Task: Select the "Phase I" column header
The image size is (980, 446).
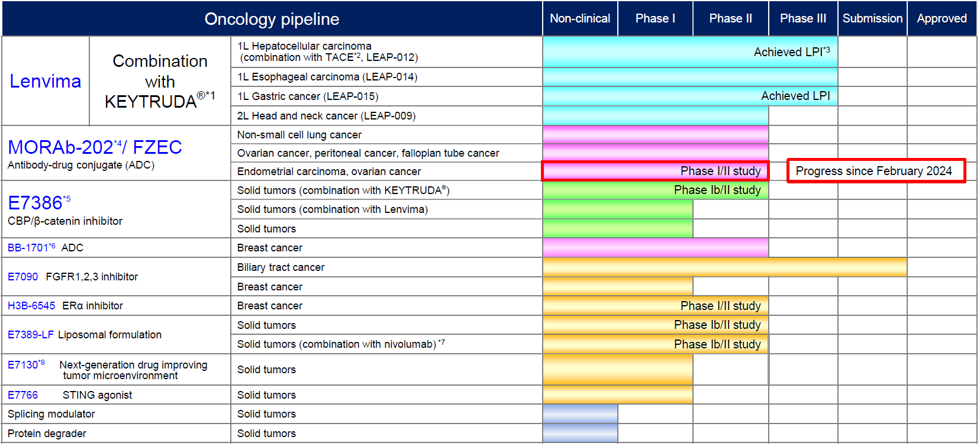Action: (655, 18)
